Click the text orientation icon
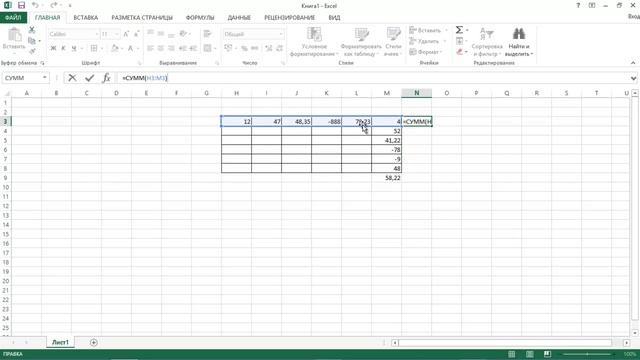This screenshot has width=640, height=360. point(183,34)
